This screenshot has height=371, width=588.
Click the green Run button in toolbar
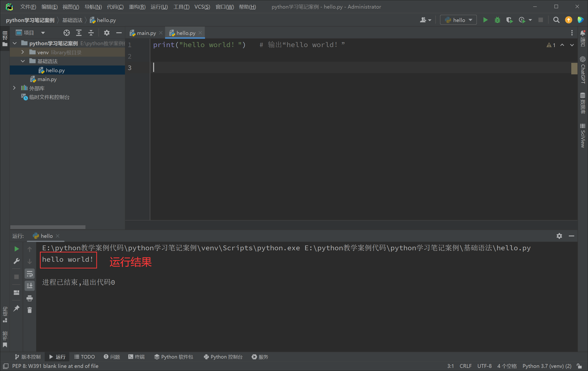coord(486,20)
